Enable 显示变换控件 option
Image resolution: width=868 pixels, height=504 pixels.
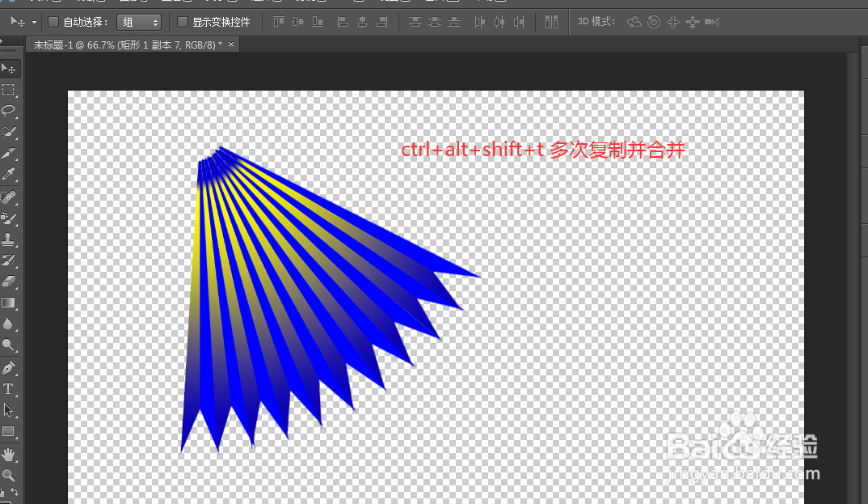click(183, 22)
